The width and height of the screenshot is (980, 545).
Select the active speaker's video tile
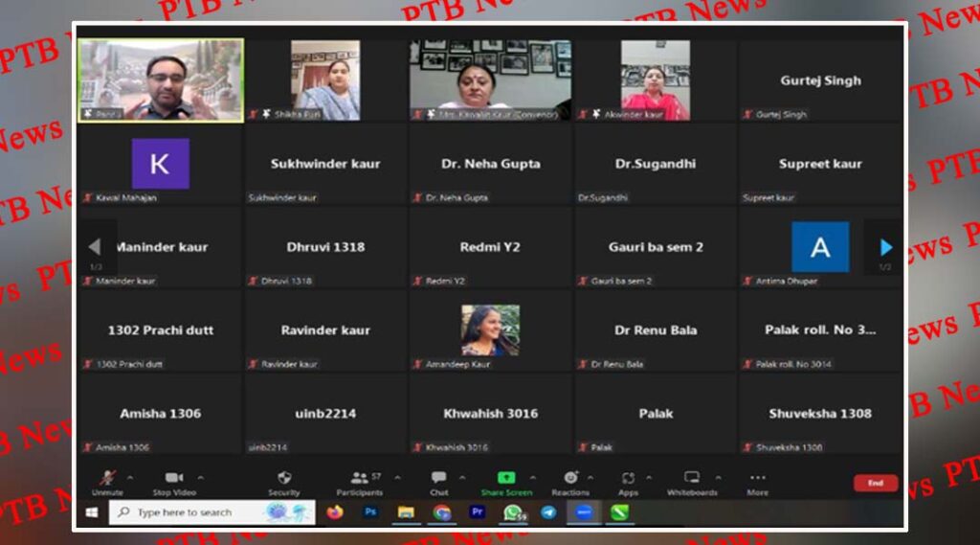click(x=161, y=80)
